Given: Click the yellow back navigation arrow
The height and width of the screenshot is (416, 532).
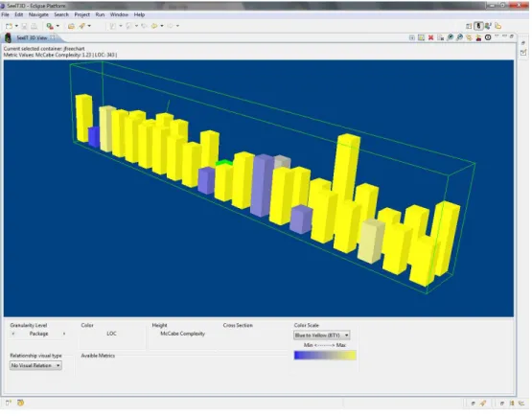Looking at the screenshot, I should click(154, 26).
